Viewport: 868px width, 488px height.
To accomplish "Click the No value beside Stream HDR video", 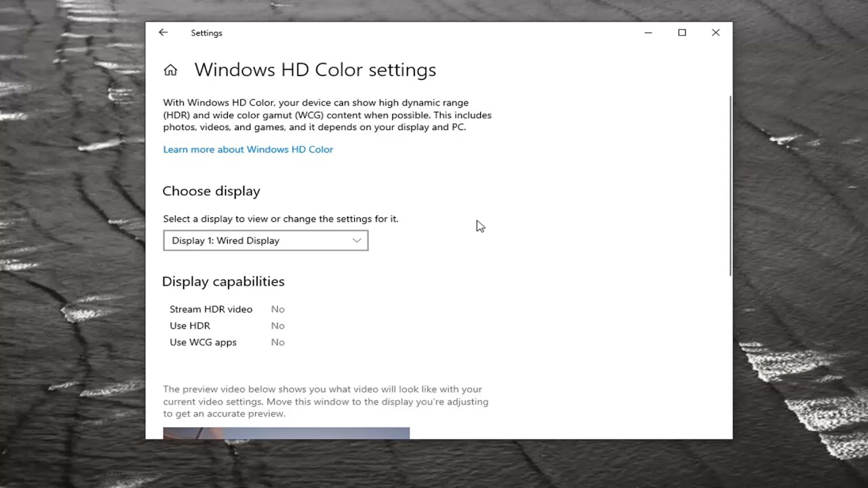I will pos(278,309).
